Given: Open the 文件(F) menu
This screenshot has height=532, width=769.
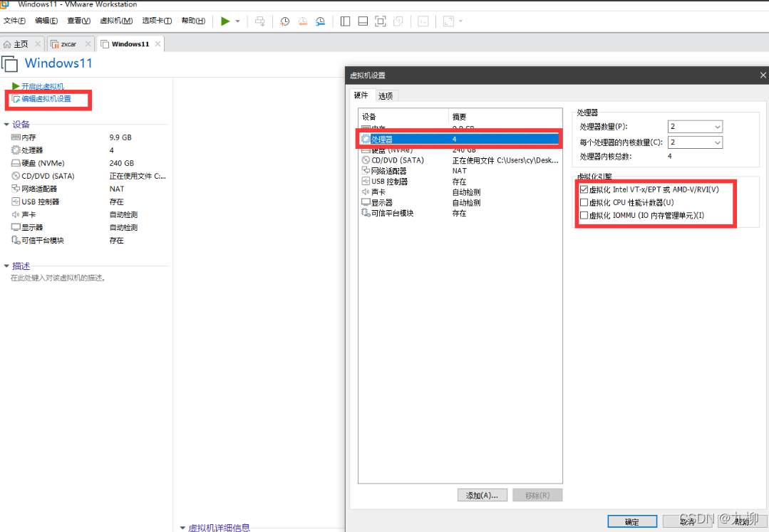Looking at the screenshot, I should click(14, 21).
